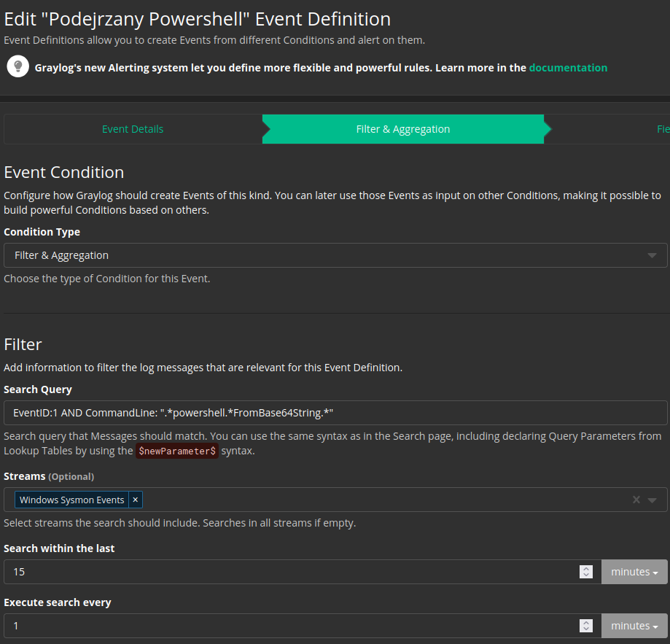Viewport: 670px width, 644px height.
Task: Remove the Windows Sysmon Events stream chip
Action: tap(134, 500)
